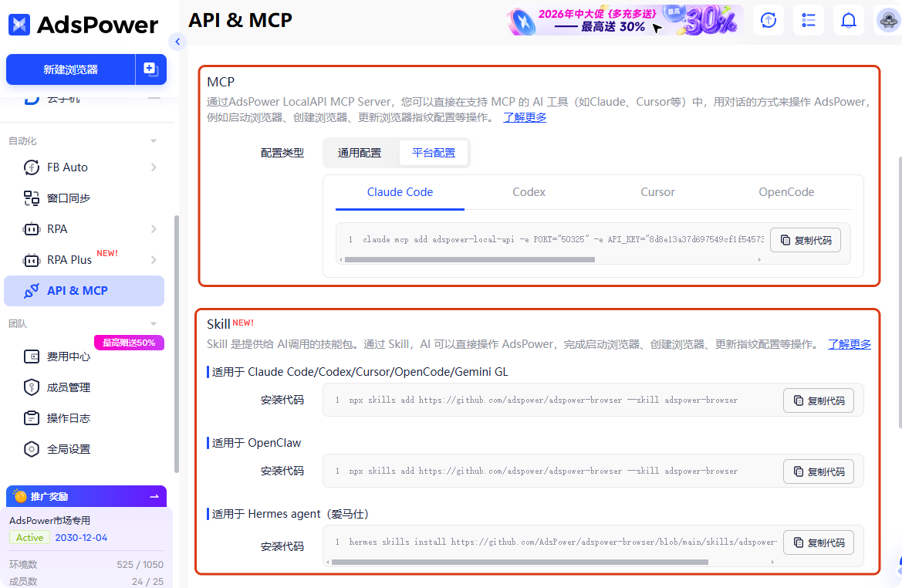This screenshot has height=588, width=902.
Task: Collapse sidebar with the left chevron
Action: (x=177, y=42)
